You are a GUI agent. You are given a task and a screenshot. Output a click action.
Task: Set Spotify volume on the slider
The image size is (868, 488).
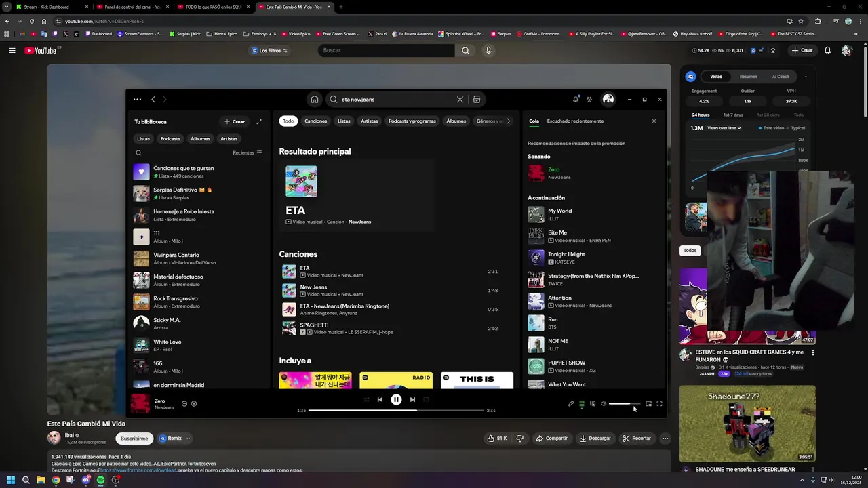624,404
